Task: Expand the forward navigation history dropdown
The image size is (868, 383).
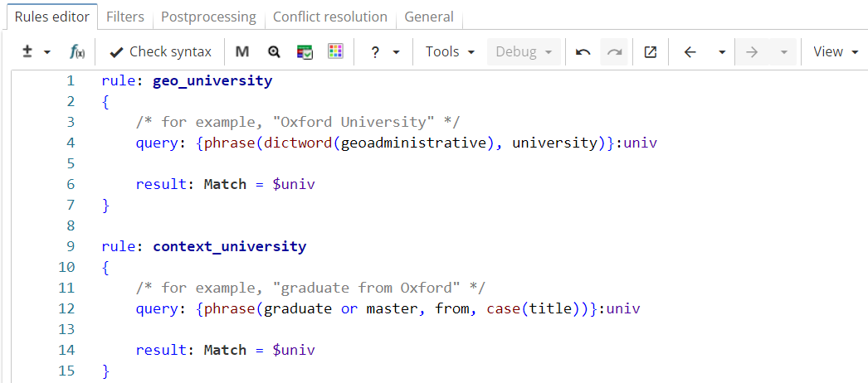Action: (783, 52)
